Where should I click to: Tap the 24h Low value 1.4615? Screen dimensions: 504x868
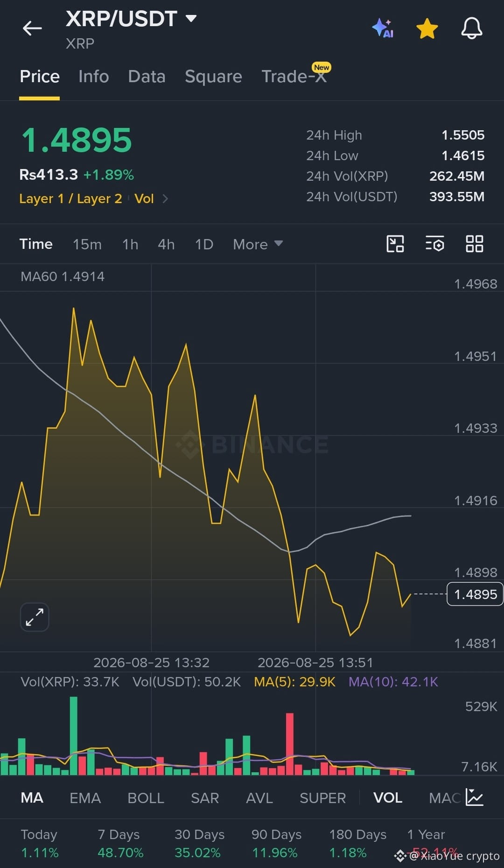click(463, 156)
